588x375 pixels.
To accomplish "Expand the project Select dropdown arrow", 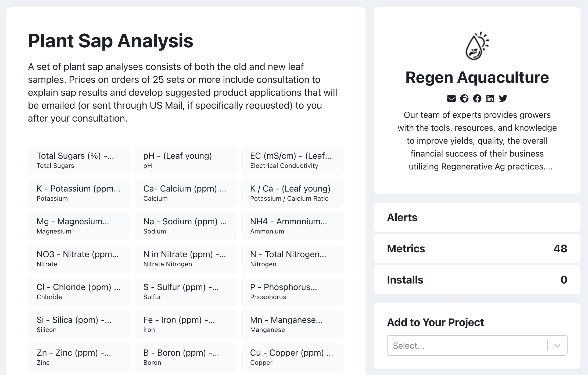I will [557, 346].
